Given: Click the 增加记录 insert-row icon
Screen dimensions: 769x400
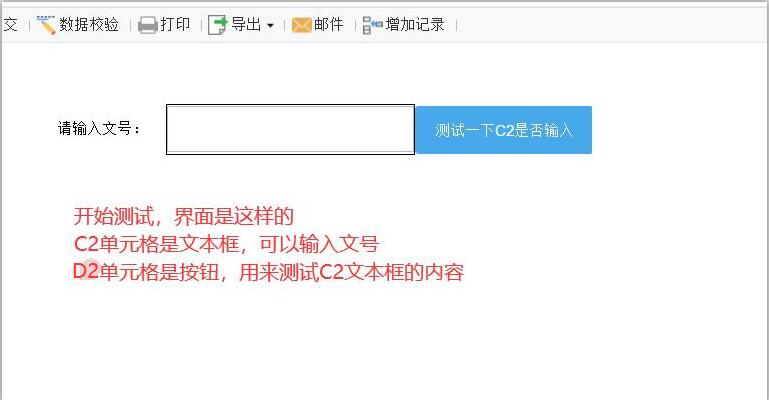Looking at the screenshot, I should point(373,25).
